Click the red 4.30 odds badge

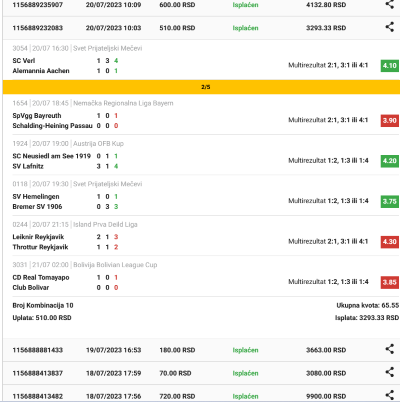[x=390, y=242]
